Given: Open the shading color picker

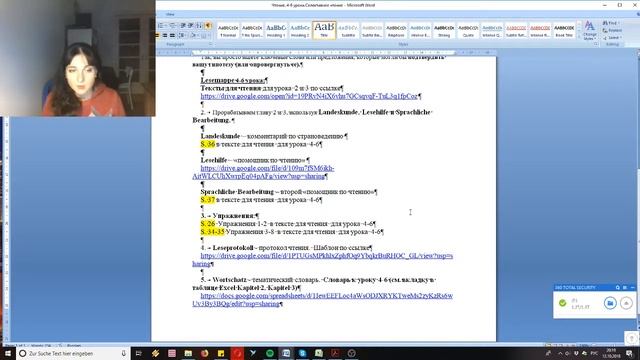Looking at the screenshot, I should 194,36.
